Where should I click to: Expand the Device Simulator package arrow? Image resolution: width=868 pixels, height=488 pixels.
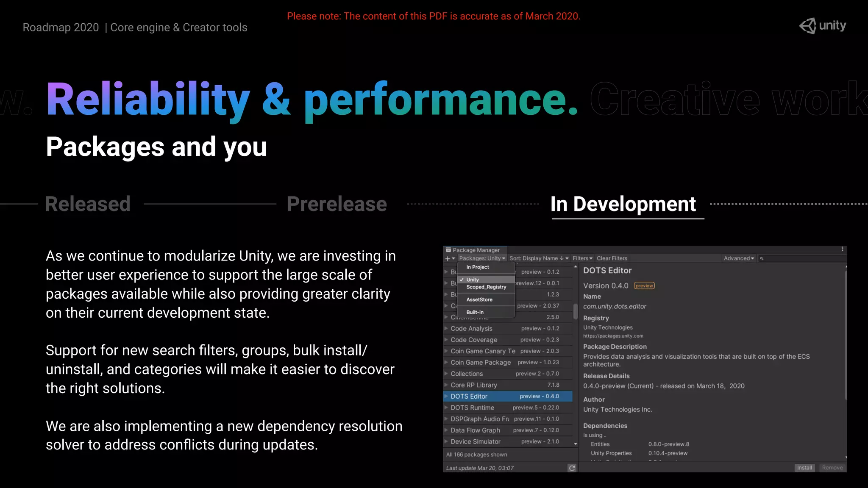point(446,441)
